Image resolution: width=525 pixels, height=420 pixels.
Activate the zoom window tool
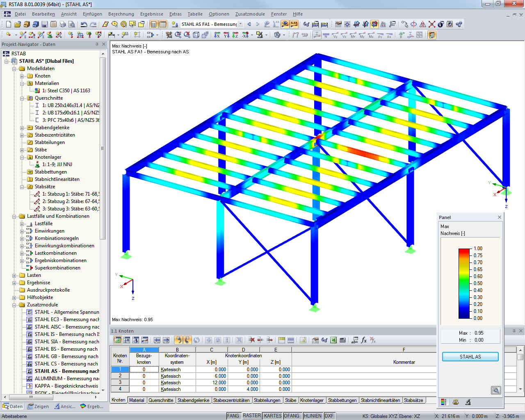click(x=178, y=35)
